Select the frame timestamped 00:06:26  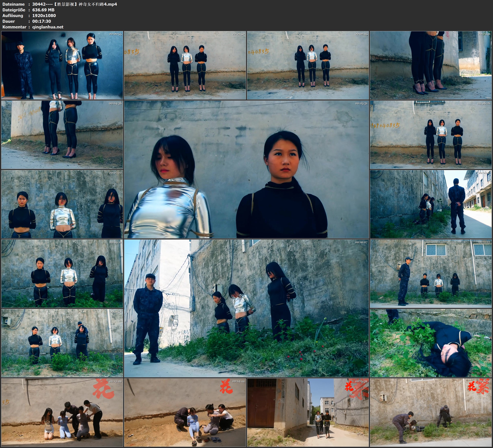point(431,135)
